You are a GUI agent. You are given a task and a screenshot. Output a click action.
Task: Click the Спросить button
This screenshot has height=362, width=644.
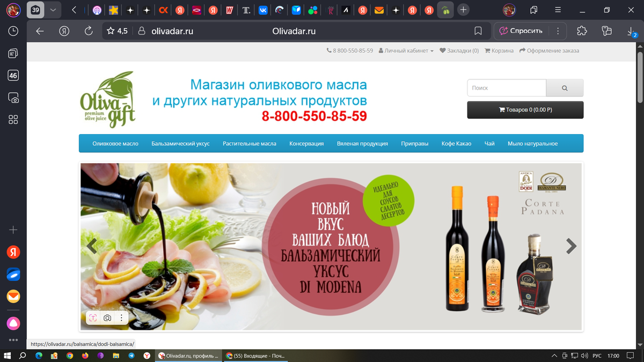click(521, 31)
